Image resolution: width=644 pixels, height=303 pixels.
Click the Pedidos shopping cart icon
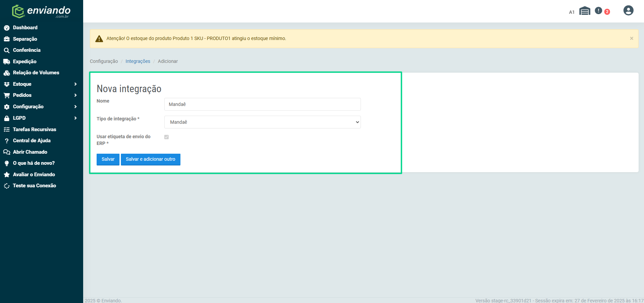click(x=7, y=96)
